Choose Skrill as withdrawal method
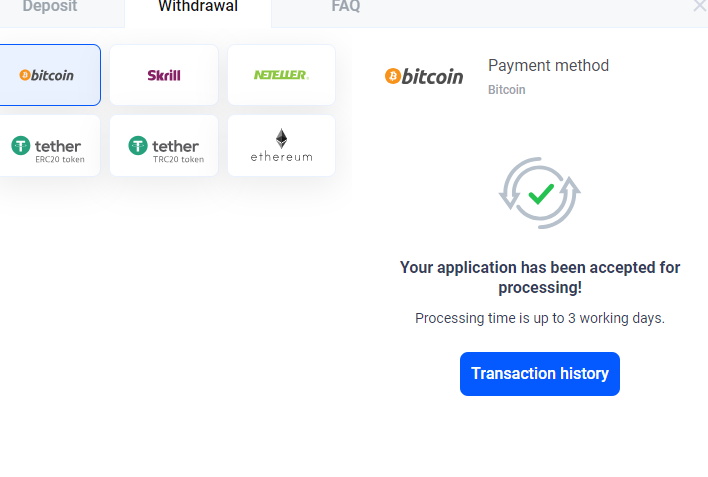Image resolution: width=708 pixels, height=477 pixels. coord(163,75)
